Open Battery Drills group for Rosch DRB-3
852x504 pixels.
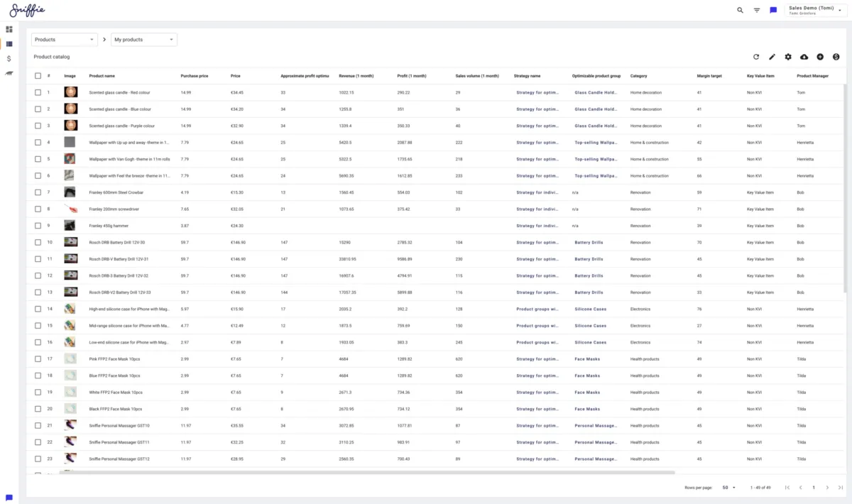click(589, 275)
